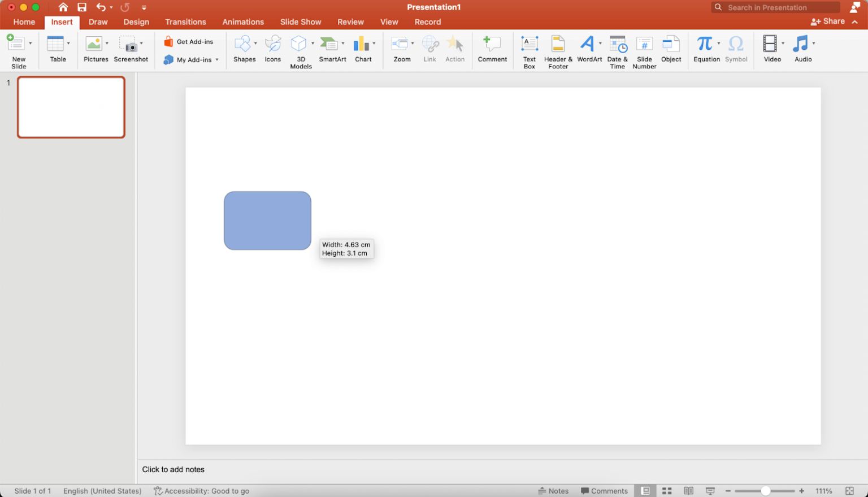The image size is (868, 497).
Task: Toggle the Comments pane
Action: click(x=604, y=491)
